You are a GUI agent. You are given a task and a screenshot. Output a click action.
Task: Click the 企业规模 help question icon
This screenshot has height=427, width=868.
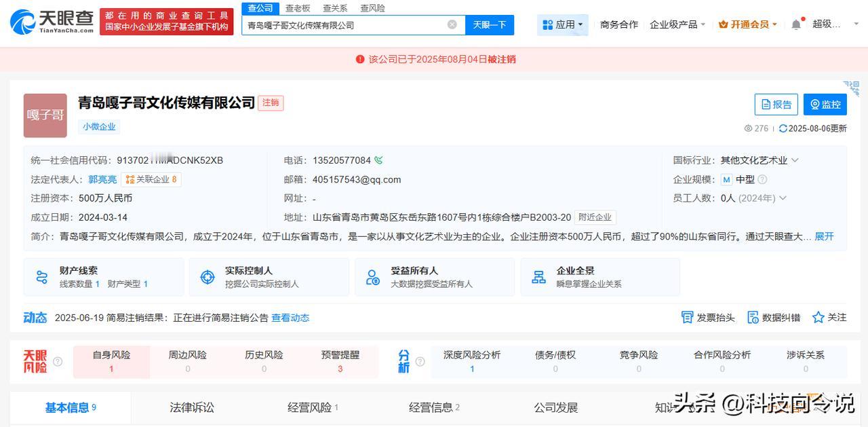tap(762, 179)
